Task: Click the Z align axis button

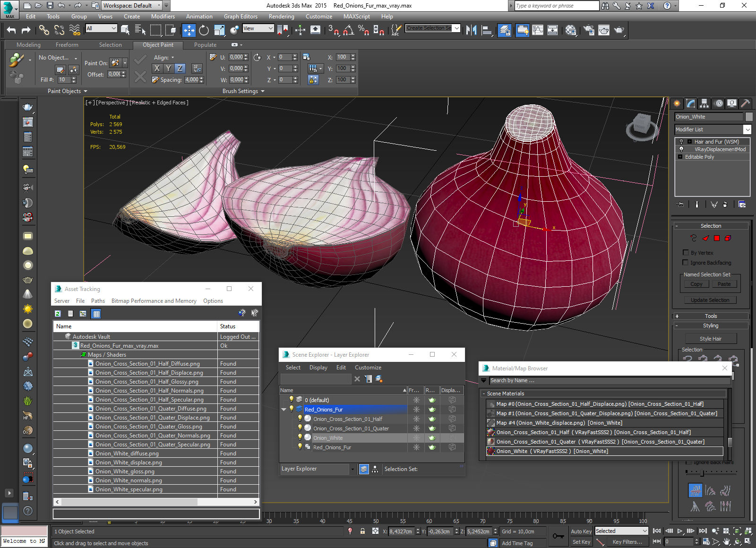Action: 180,68
